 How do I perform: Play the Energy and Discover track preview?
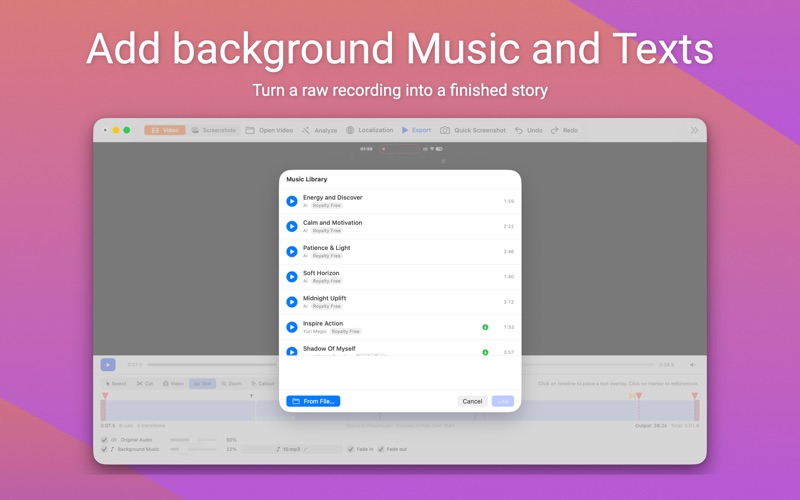point(292,201)
